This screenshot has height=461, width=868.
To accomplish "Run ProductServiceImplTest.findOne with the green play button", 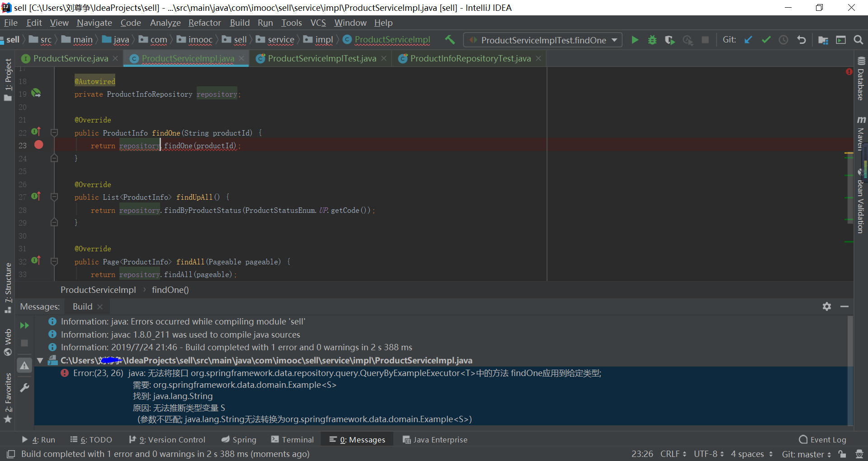I will [x=635, y=40].
